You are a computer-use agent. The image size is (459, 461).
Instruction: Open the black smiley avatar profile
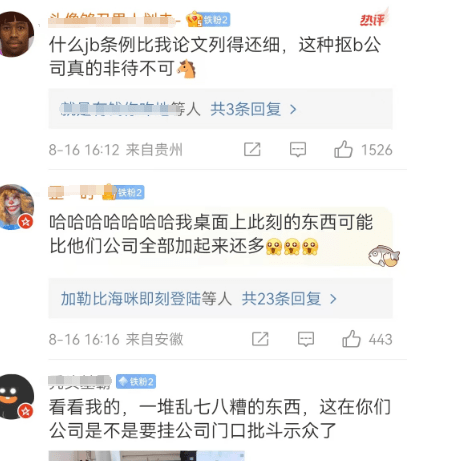[x=16, y=397]
